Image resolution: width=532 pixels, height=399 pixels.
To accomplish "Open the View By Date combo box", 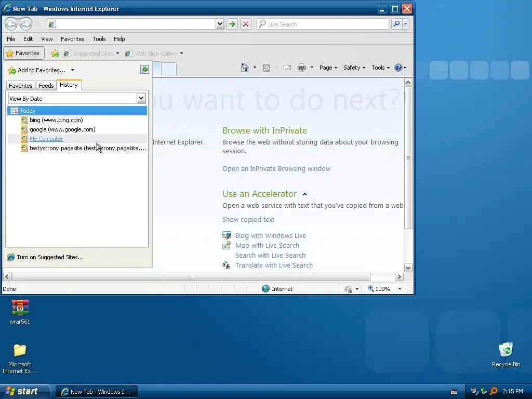I will click(77, 98).
